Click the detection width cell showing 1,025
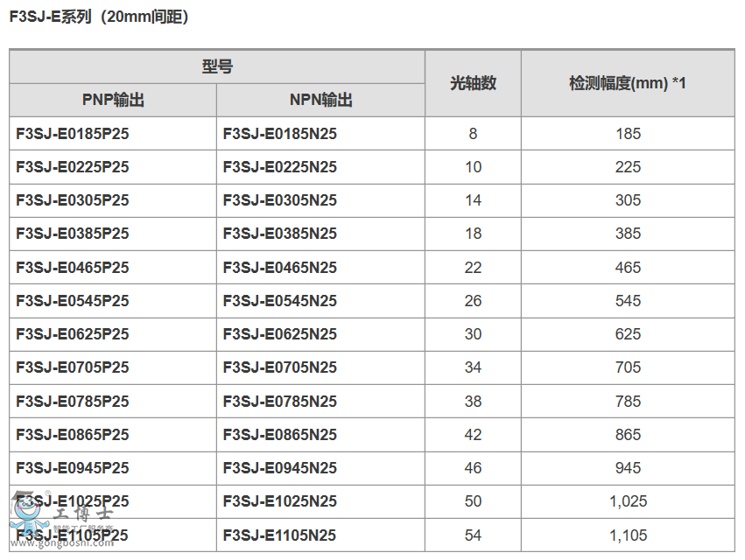 pos(628,501)
